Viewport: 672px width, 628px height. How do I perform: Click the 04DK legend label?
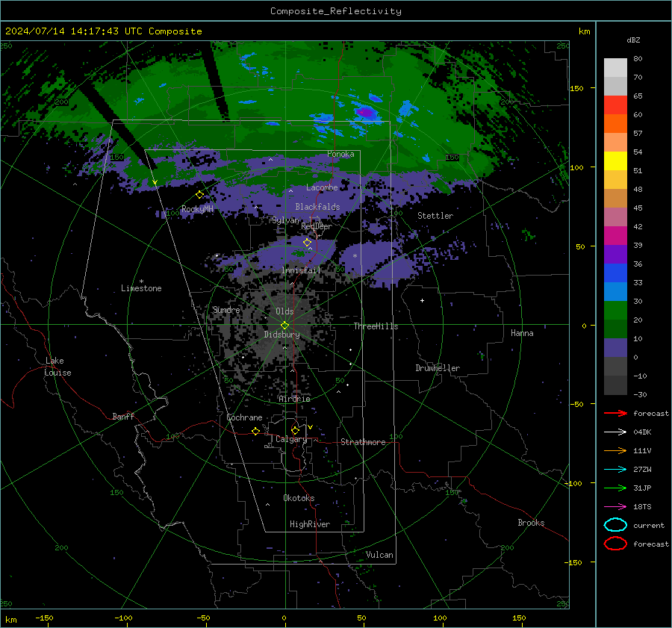[642, 432]
